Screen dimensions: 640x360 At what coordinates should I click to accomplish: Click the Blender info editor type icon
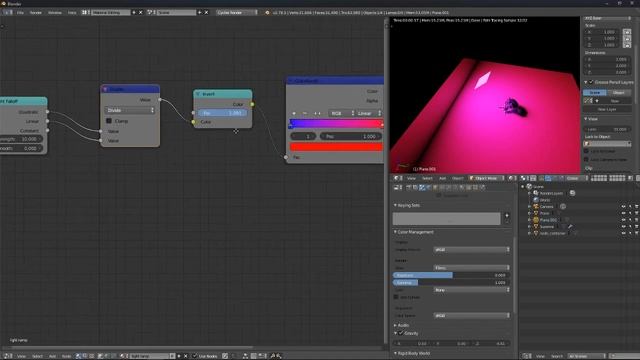[7, 12]
